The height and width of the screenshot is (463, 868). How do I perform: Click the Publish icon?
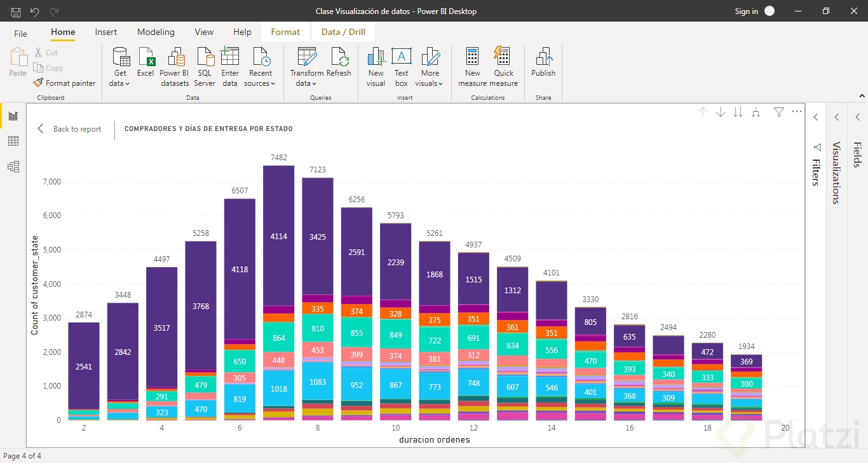(543, 57)
